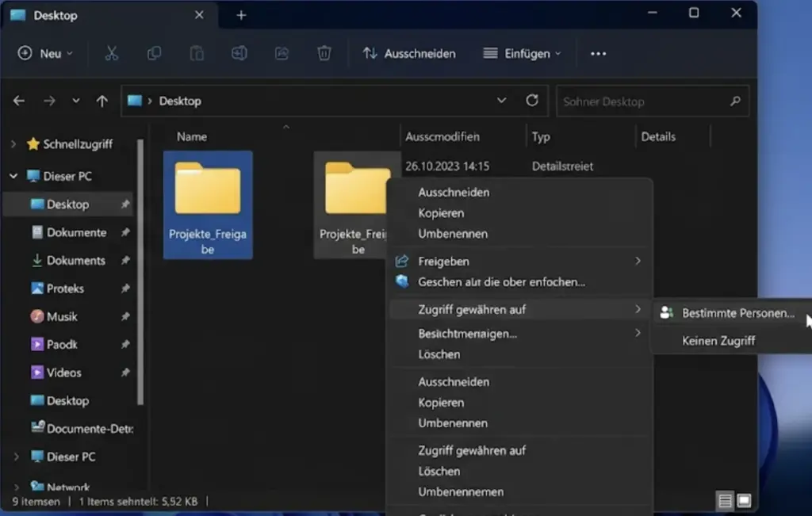Expand the Network tree node
Viewport: 812px width, 516px height.
coord(16,487)
